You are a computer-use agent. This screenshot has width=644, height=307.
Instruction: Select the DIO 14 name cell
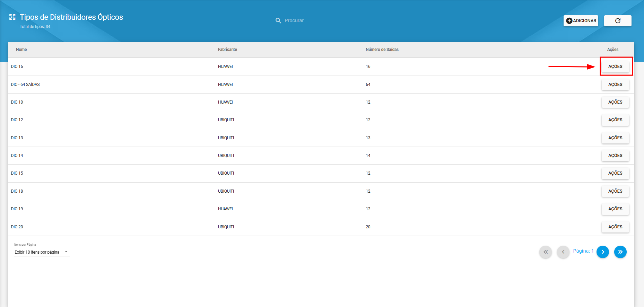pyautogui.click(x=17, y=156)
